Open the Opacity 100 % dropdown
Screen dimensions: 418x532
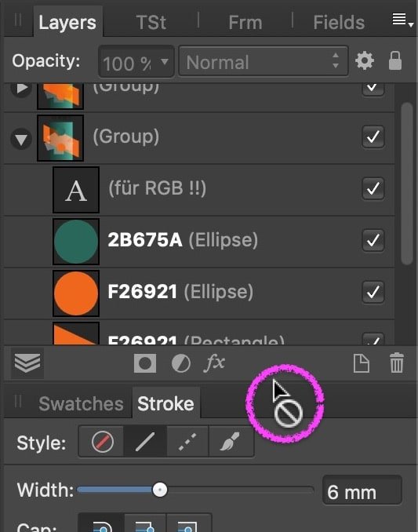136,61
